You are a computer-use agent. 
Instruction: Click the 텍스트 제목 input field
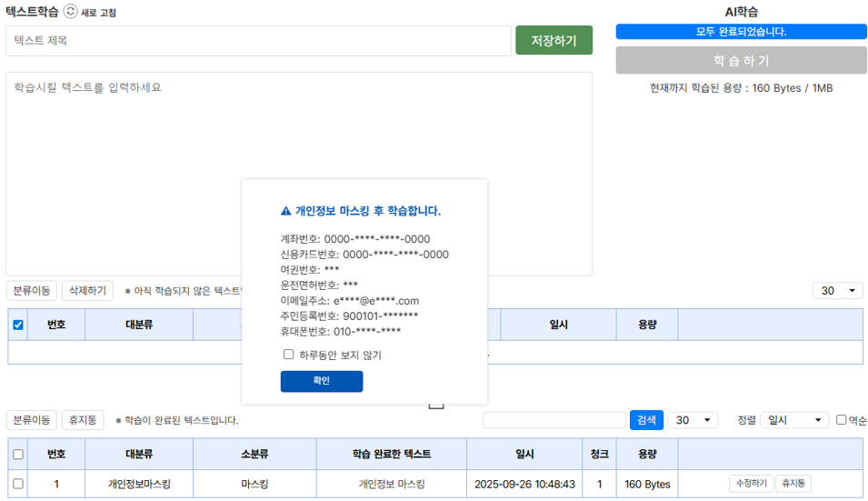(258, 41)
